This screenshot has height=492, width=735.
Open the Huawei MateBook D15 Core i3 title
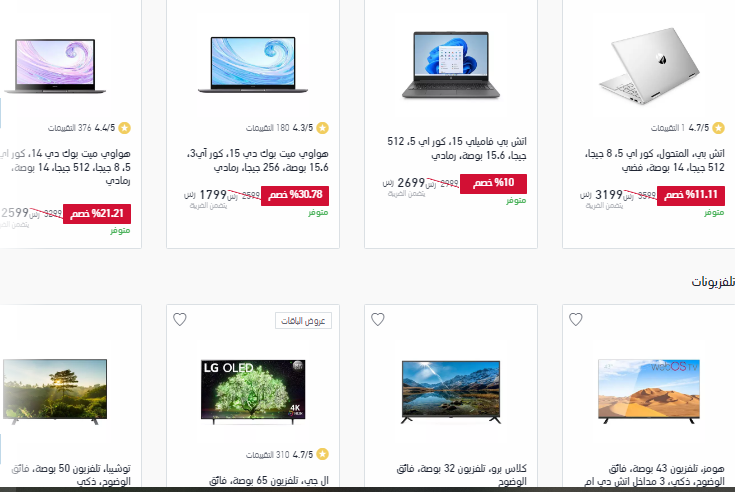[257, 160]
